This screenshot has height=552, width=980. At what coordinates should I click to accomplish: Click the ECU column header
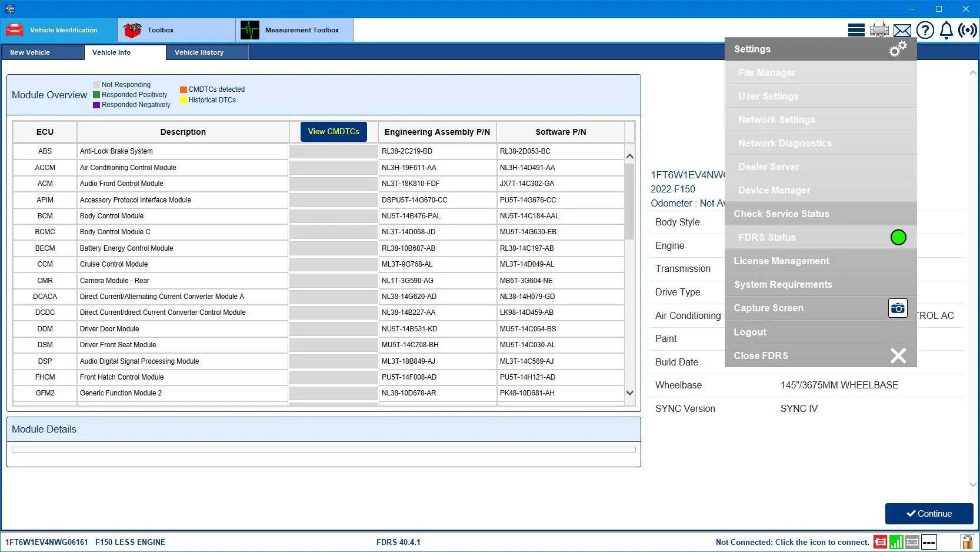click(x=45, y=132)
